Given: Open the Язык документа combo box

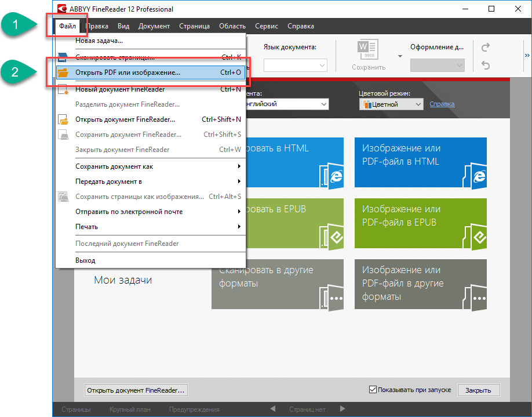Looking at the screenshot, I should (295, 65).
